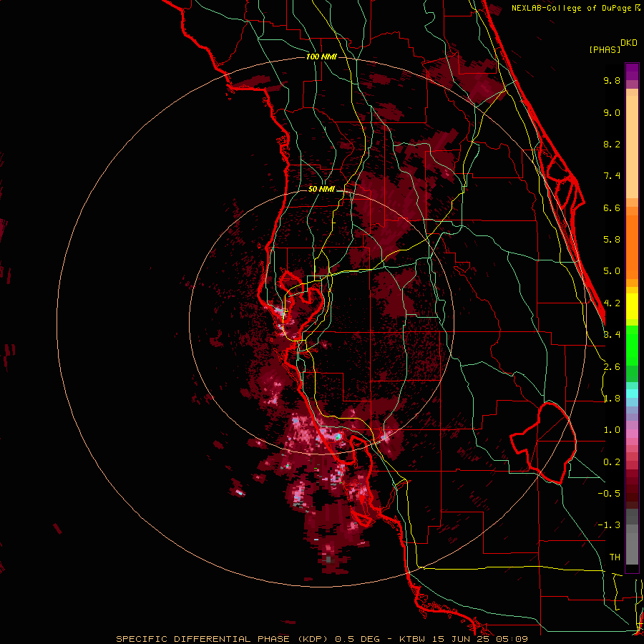Select the -0.5 scale value
The width and height of the screenshot is (644, 644).
(609, 494)
